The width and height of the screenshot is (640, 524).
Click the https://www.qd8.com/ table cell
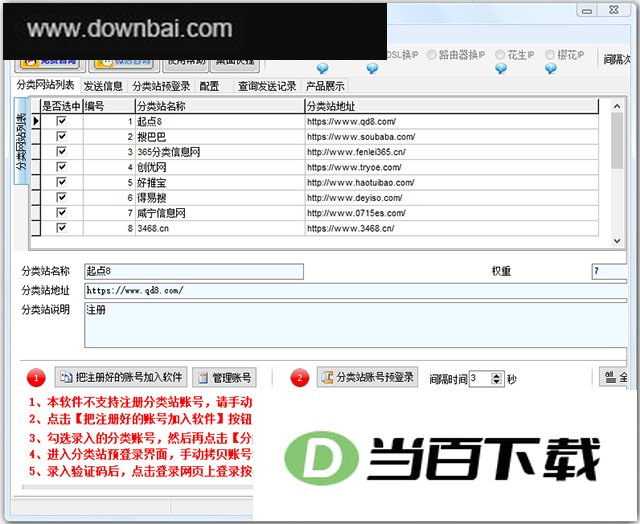[452, 121]
